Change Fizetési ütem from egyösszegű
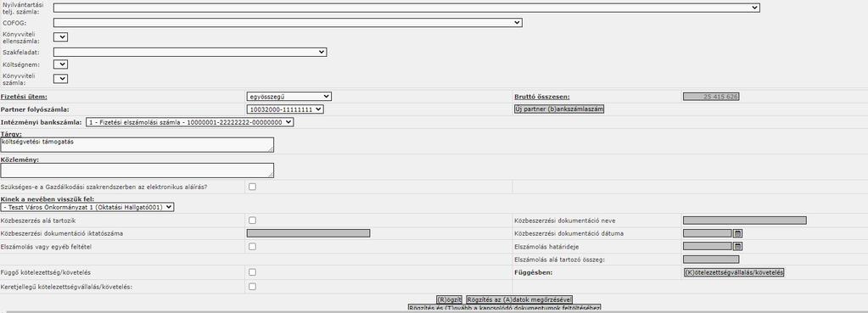Viewport: 868px width, 313px height. pos(289,96)
